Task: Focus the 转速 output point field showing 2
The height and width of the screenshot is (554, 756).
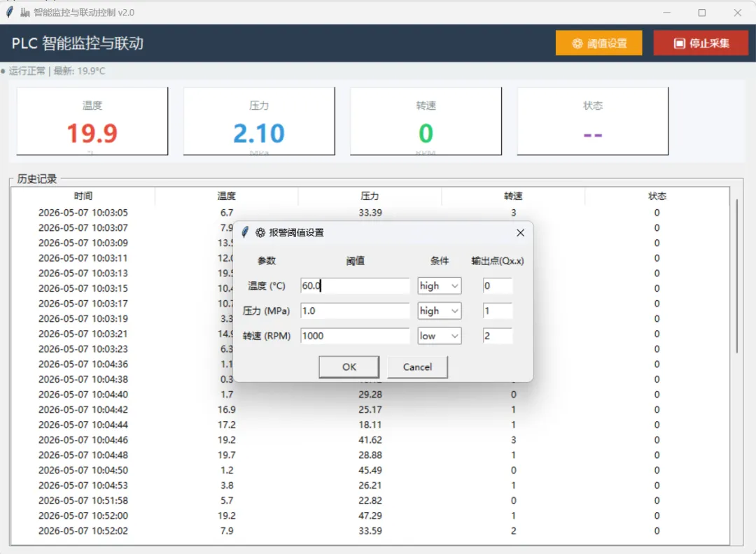Action: tap(498, 336)
